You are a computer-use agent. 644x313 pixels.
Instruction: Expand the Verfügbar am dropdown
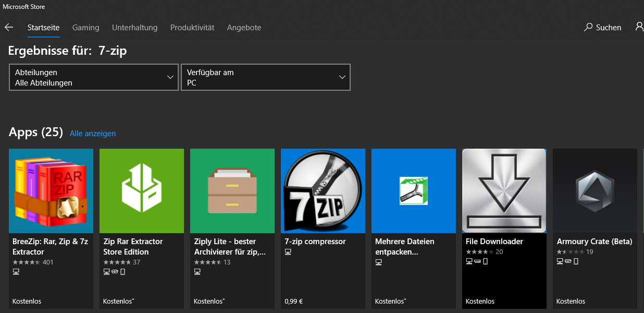[x=266, y=77]
